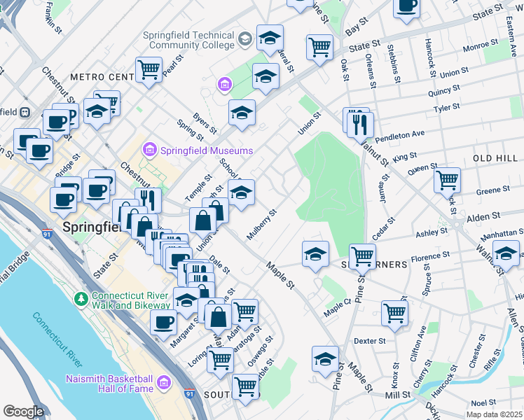
Task: Open the school marker near Pine St below Dexter St
Action: (x=325, y=359)
